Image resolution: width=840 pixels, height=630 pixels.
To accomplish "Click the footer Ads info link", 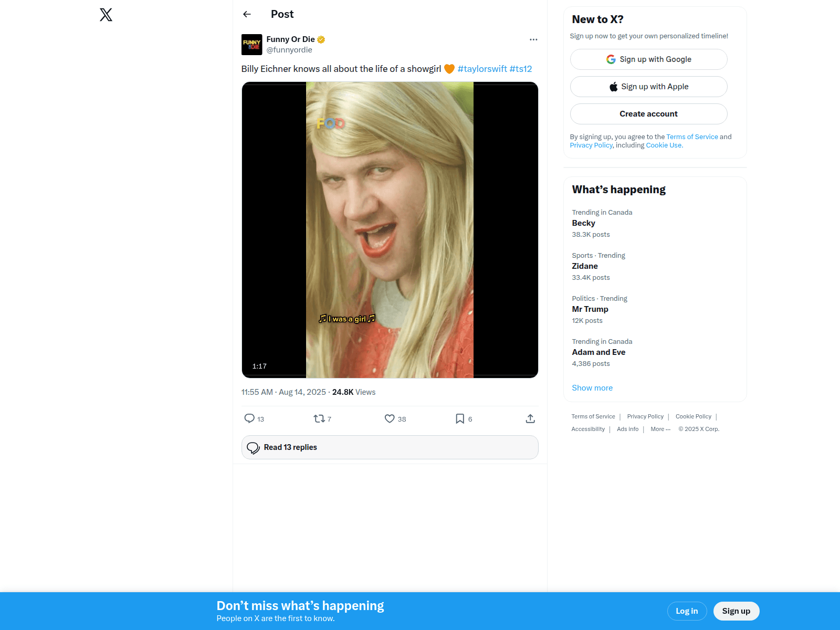I will point(627,429).
